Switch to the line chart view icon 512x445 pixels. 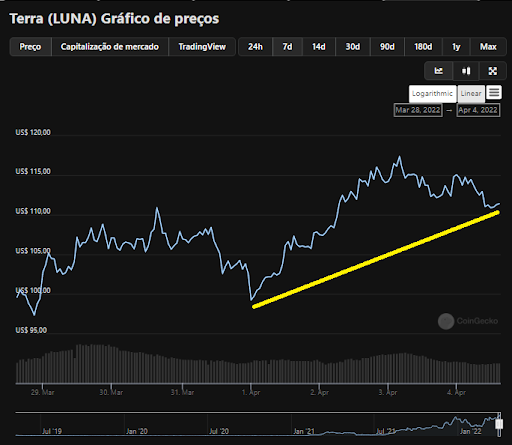[438, 71]
